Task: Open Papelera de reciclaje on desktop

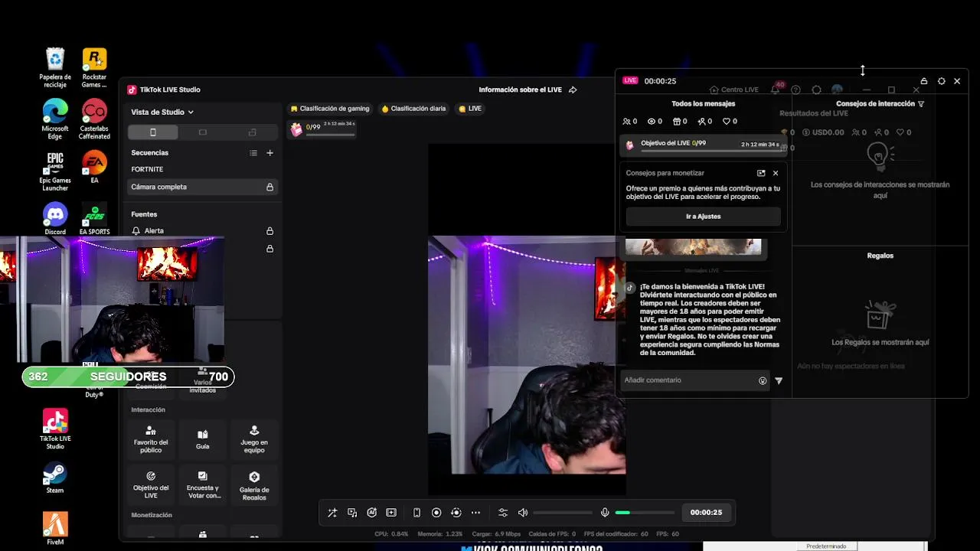Action: (x=55, y=67)
